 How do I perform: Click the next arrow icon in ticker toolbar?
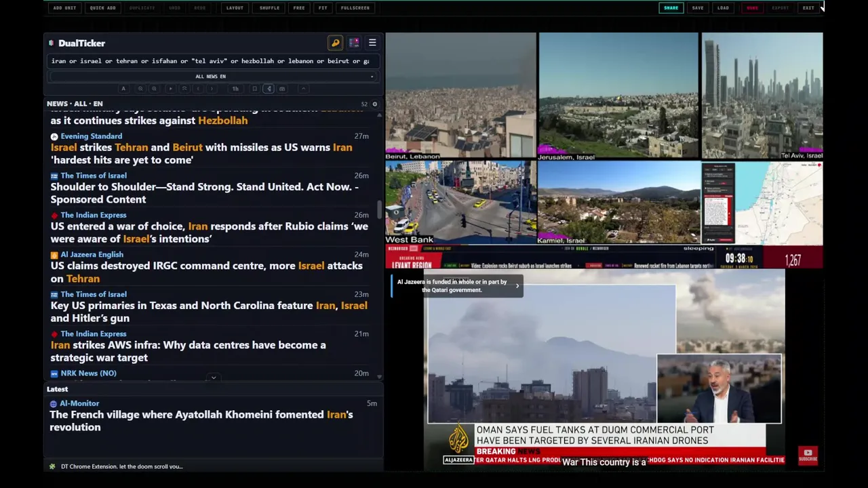[212, 89]
